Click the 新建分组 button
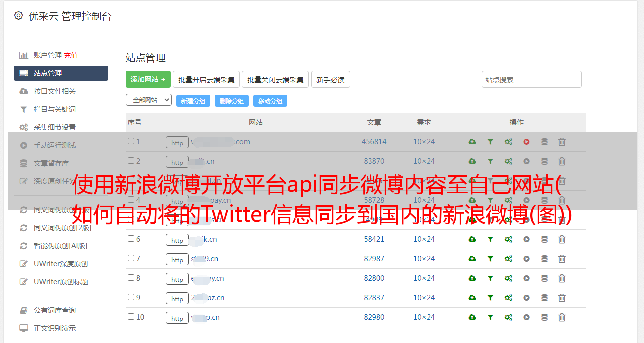Viewport: 644px width, 343px height. pos(193,101)
